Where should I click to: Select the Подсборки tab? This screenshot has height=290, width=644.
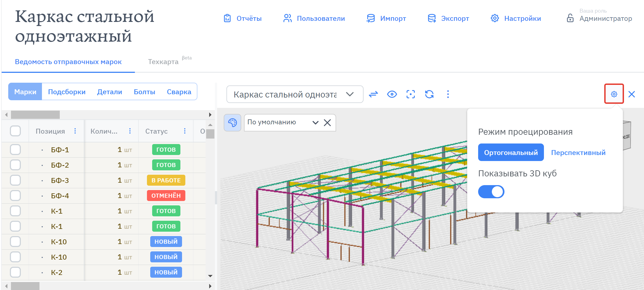click(67, 92)
